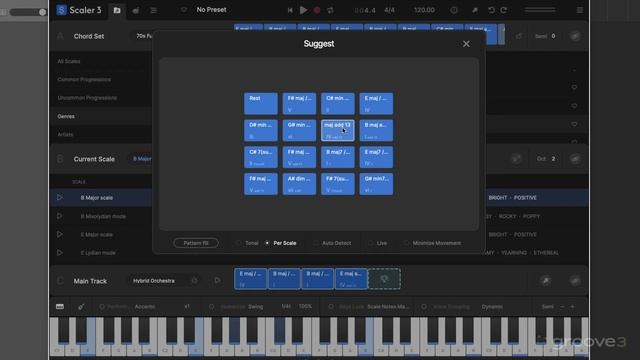640x360 pixels.
Task: Click the favorite heart beside No Preset
Action: tap(184, 10)
